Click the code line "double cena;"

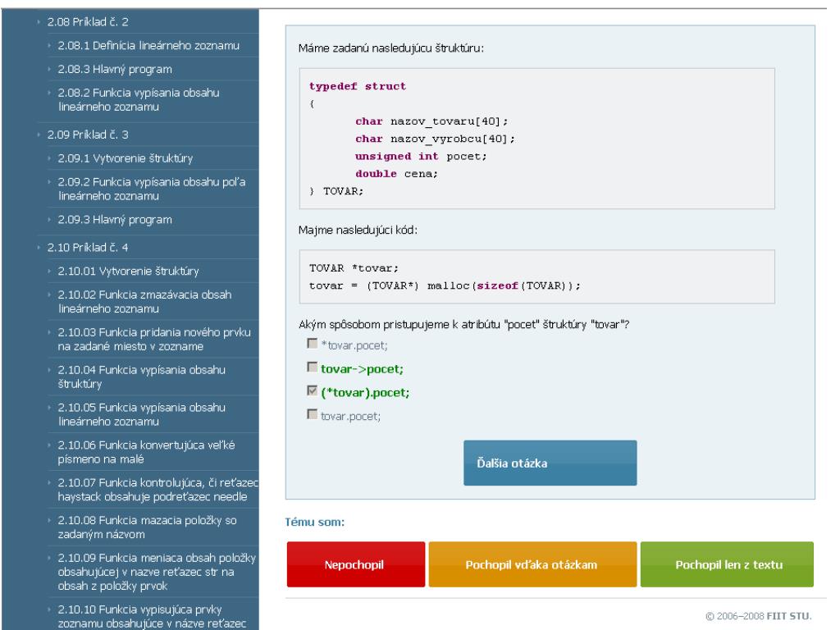point(396,174)
